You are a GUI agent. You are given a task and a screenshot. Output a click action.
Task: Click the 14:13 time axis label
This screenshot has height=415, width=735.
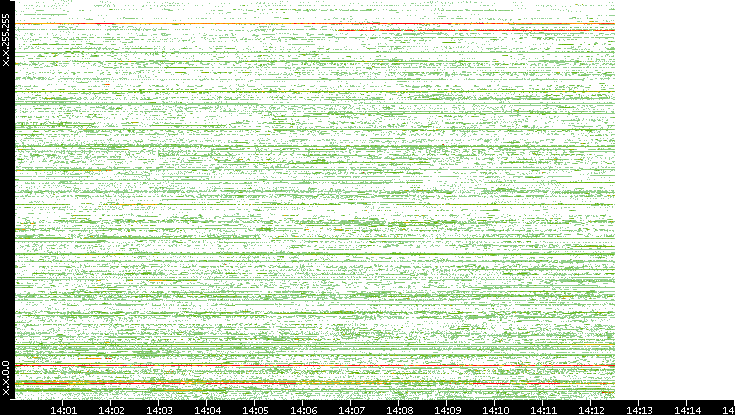point(638,410)
